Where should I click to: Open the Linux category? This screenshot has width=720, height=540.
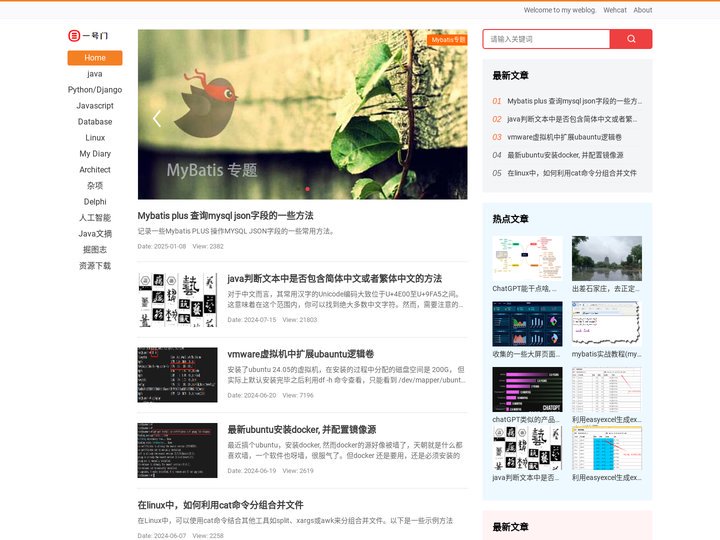point(95,138)
